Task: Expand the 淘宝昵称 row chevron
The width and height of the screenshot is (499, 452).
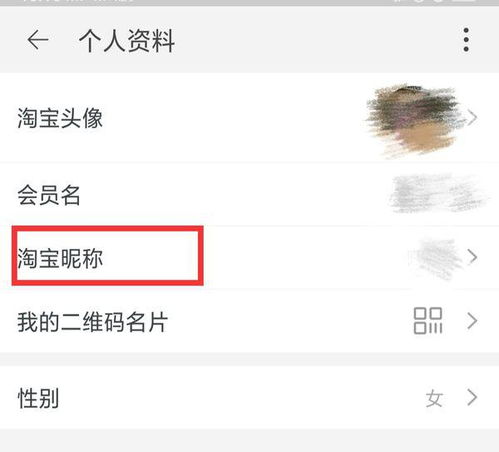Action: tap(472, 257)
